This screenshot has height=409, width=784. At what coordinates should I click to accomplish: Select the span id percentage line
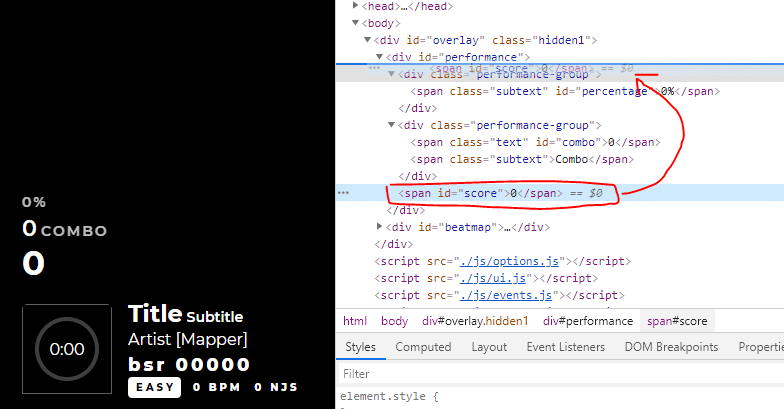(565, 91)
